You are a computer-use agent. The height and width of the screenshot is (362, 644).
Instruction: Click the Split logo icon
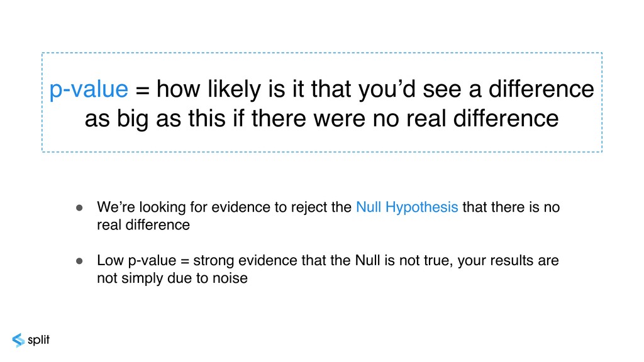(x=18, y=340)
